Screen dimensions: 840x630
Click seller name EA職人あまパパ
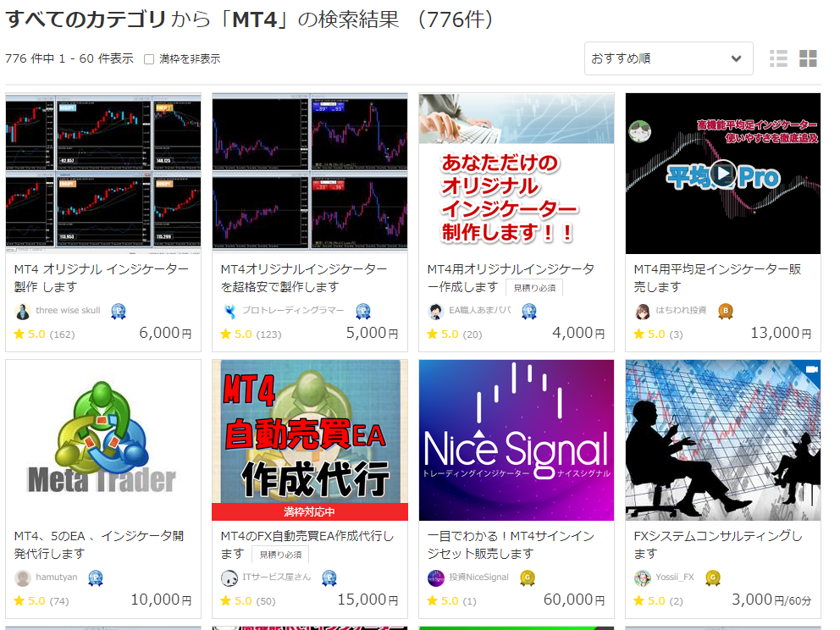(x=480, y=310)
